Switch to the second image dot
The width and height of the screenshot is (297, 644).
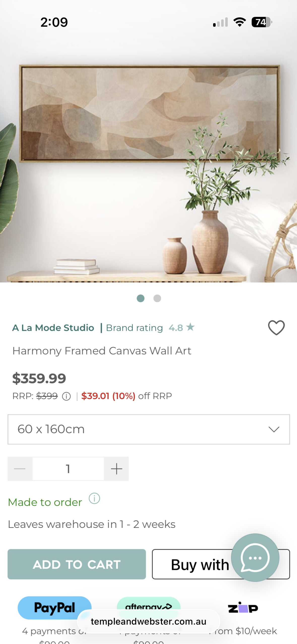pos(157,298)
